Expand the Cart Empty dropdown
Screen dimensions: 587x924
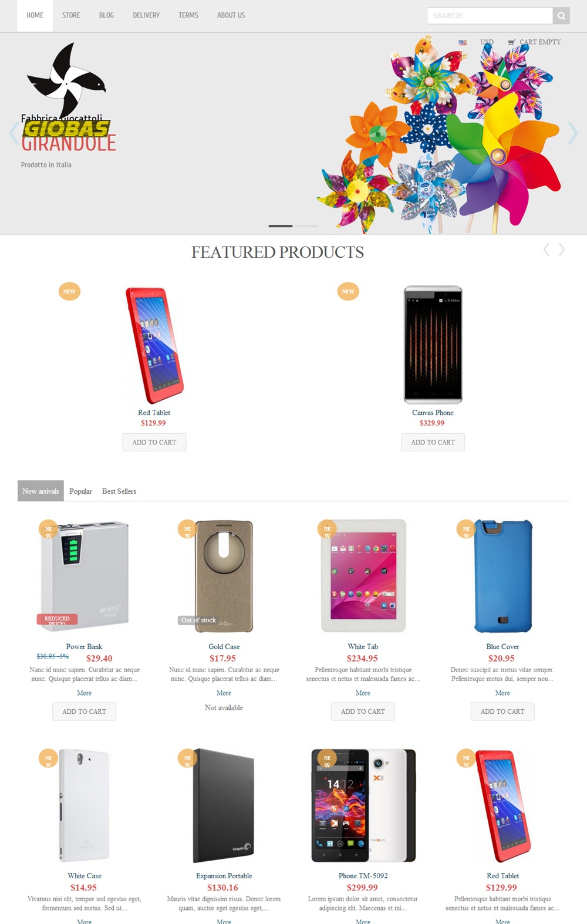click(540, 42)
